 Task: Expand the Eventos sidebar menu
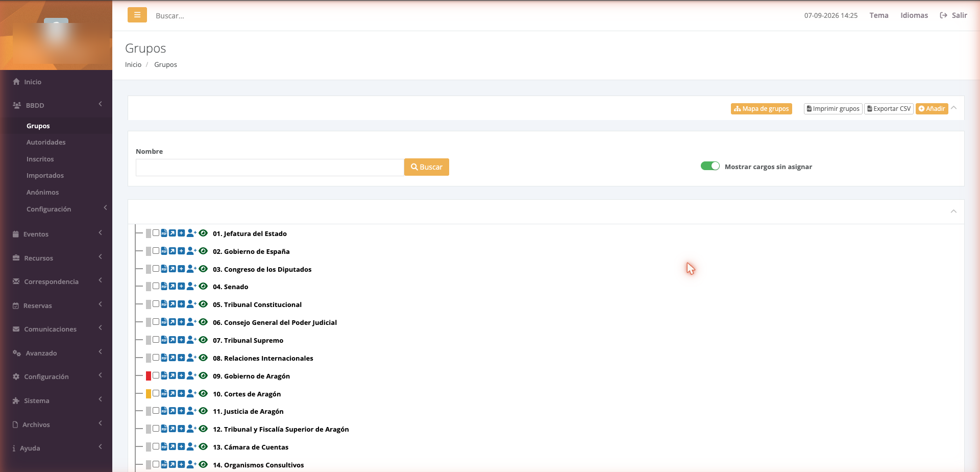pyautogui.click(x=56, y=234)
